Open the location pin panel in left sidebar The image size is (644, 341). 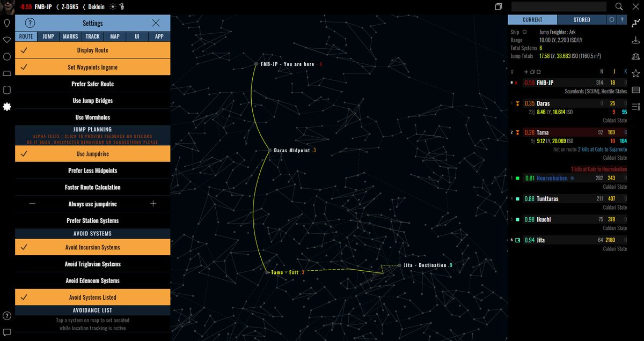point(7,24)
